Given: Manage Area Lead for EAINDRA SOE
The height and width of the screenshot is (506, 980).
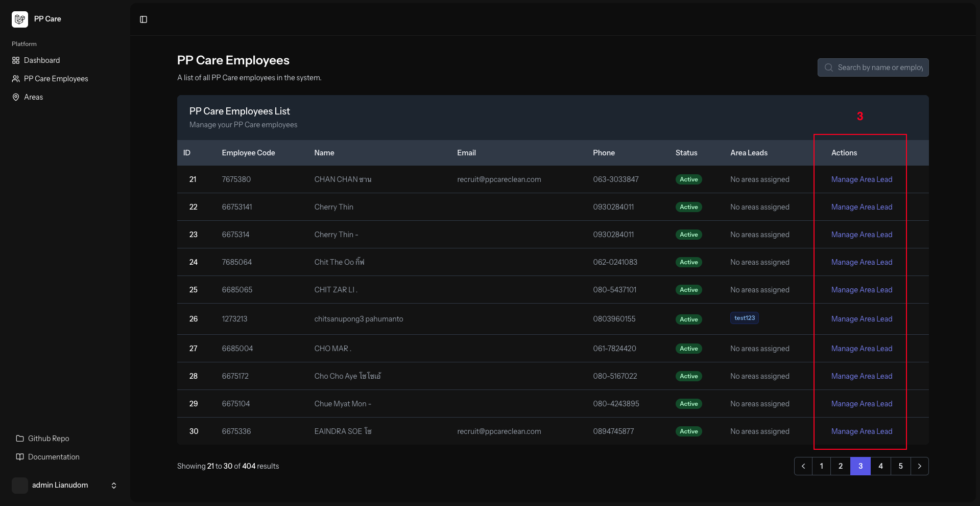Looking at the screenshot, I should click(862, 431).
